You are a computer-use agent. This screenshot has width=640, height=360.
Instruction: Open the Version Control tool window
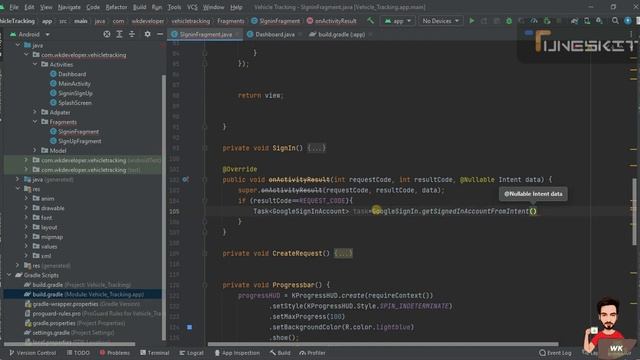(32, 353)
